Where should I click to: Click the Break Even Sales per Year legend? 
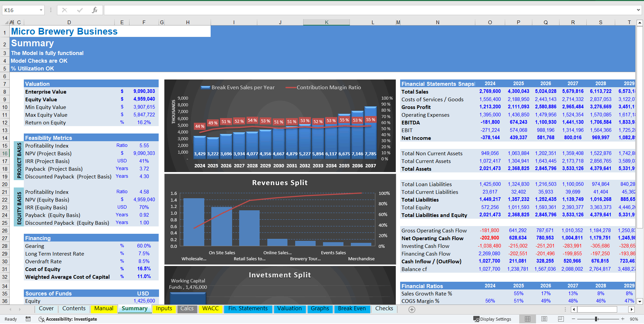tap(237, 87)
